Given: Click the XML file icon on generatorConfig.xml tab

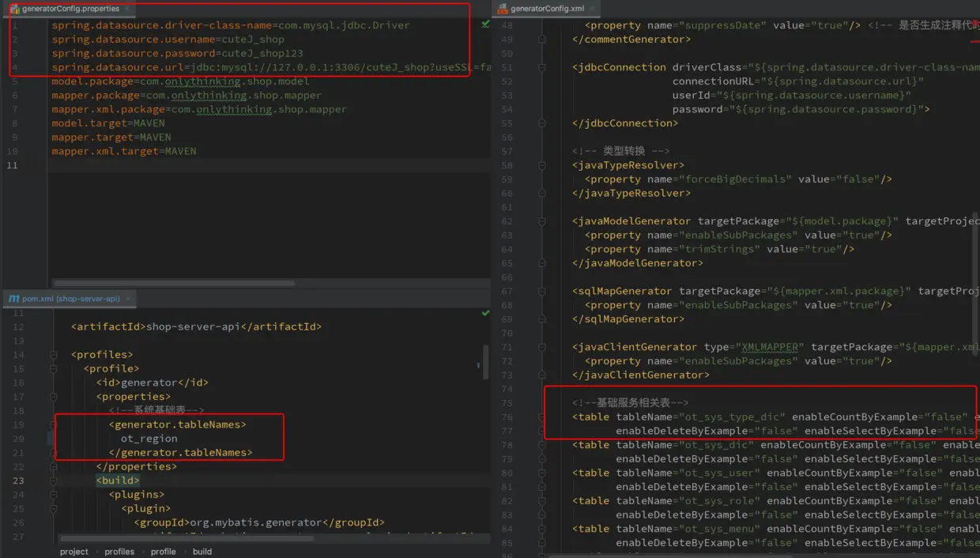Looking at the screenshot, I should pos(503,9).
